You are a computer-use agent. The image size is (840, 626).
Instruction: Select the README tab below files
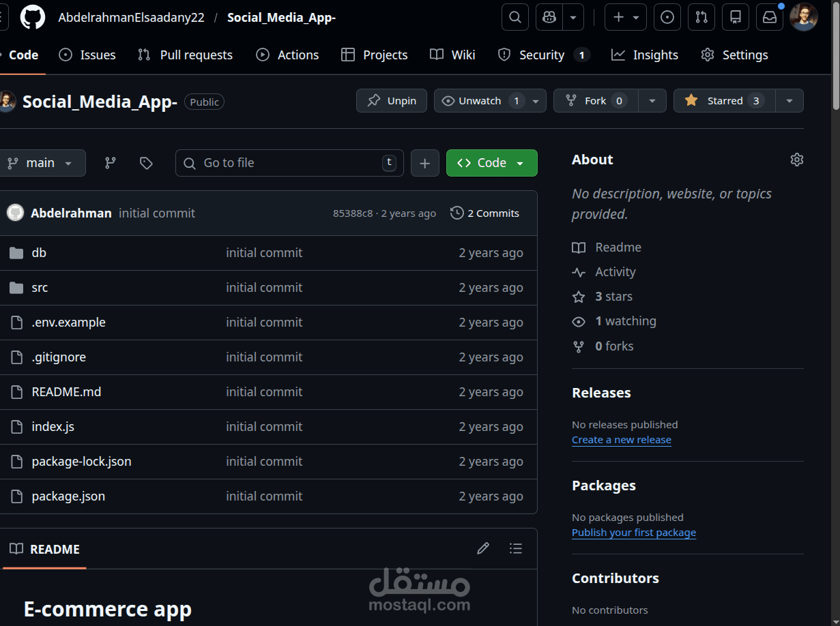pyautogui.click(x=45, y=549)
